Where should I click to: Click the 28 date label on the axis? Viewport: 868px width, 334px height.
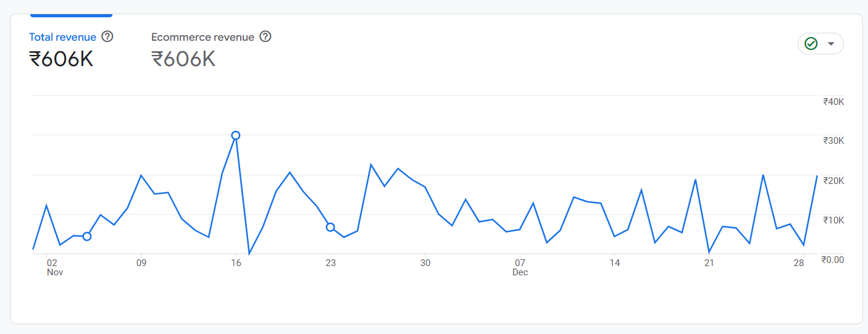799,263
